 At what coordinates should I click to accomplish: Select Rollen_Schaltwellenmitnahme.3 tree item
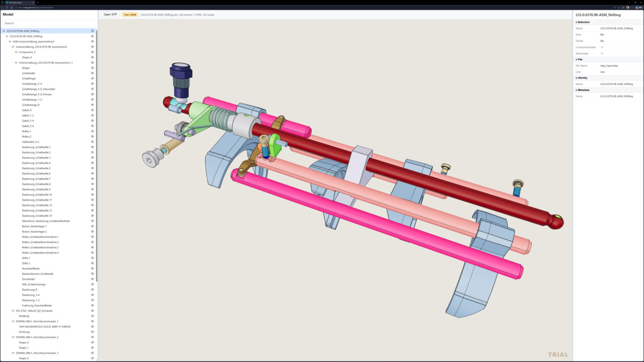[40, 247]
